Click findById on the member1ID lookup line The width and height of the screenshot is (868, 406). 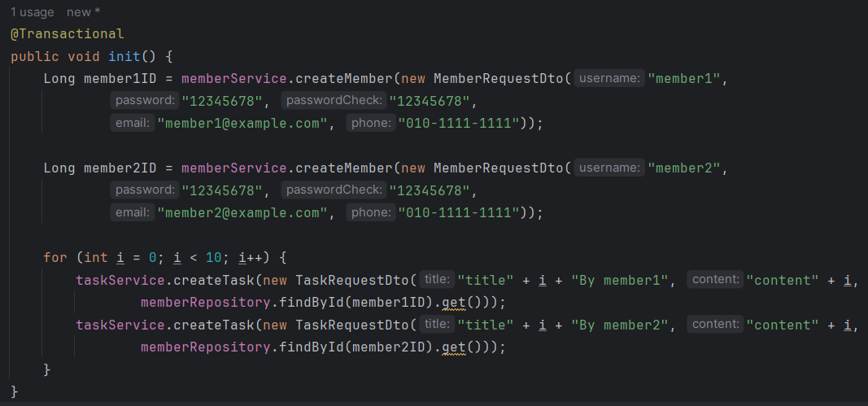point(311,303)
